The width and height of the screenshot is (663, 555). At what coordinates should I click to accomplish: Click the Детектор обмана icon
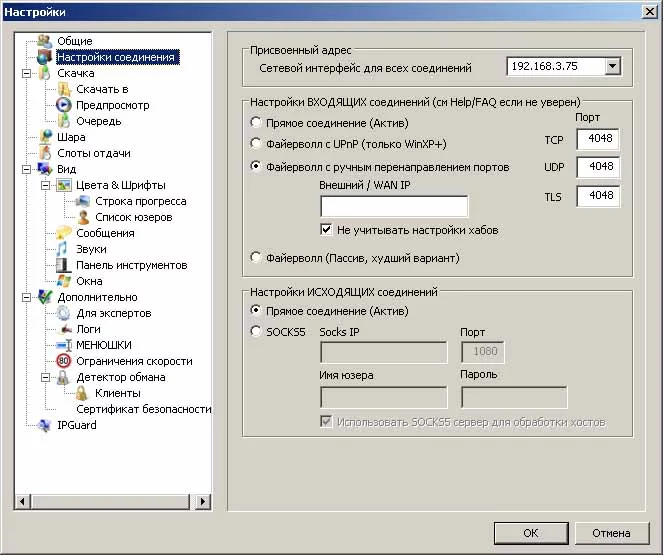pyautogui.click(x=63, y=377)
